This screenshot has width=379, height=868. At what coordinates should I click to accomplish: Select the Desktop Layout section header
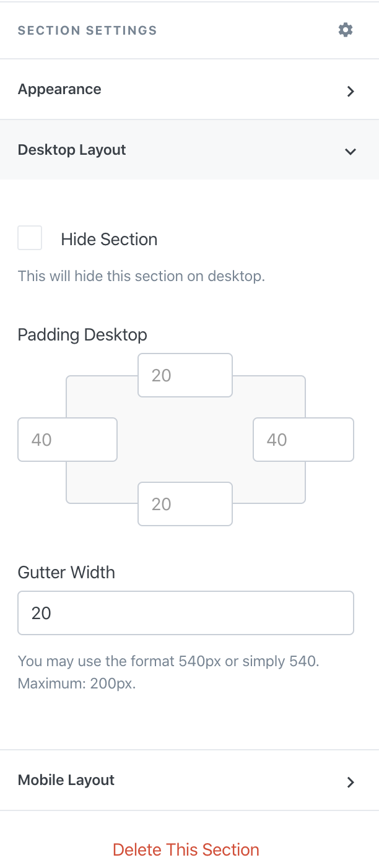coord(71,150)
